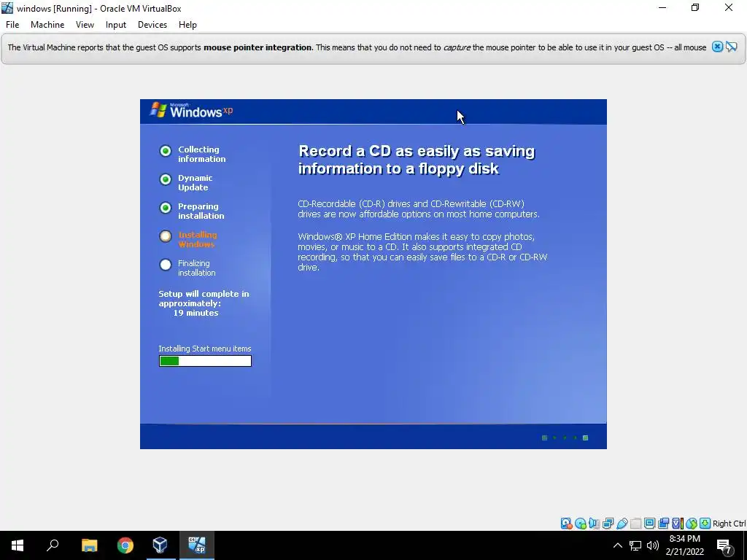Open the Help menu
This screenshot has width=747, height=560.
pos(187,25)
